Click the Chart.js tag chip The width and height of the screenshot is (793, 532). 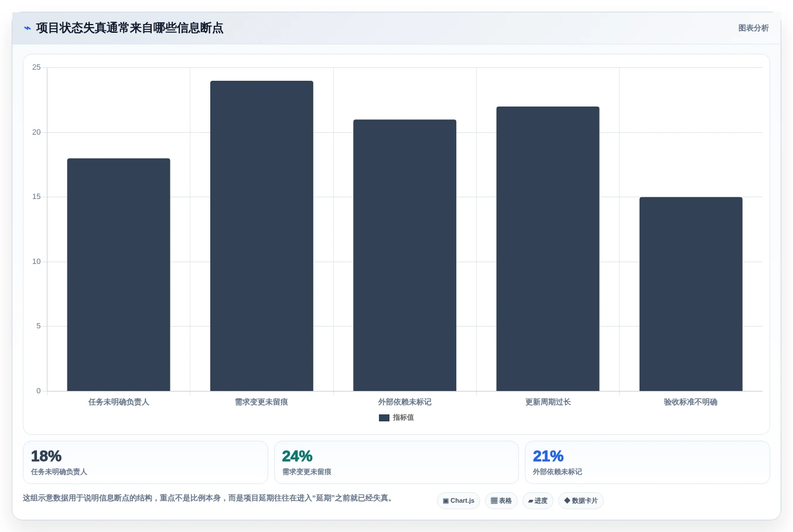click(459, 501)
